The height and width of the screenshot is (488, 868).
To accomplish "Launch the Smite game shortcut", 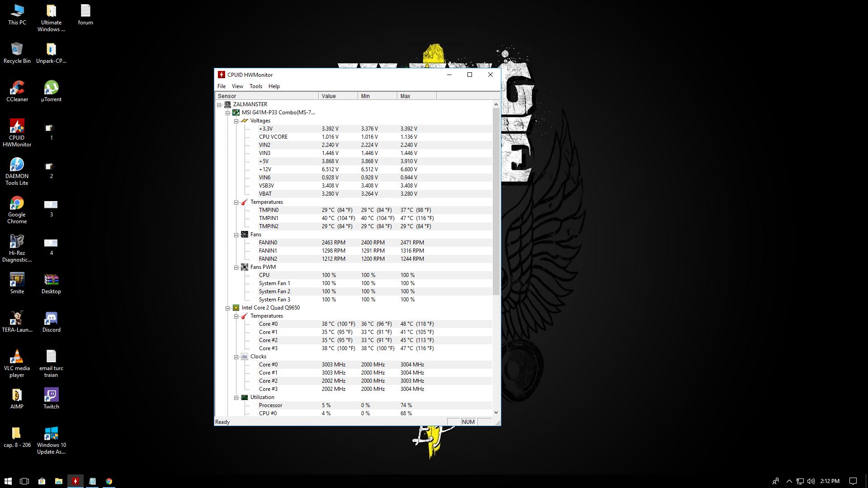I will pos(17,283).
